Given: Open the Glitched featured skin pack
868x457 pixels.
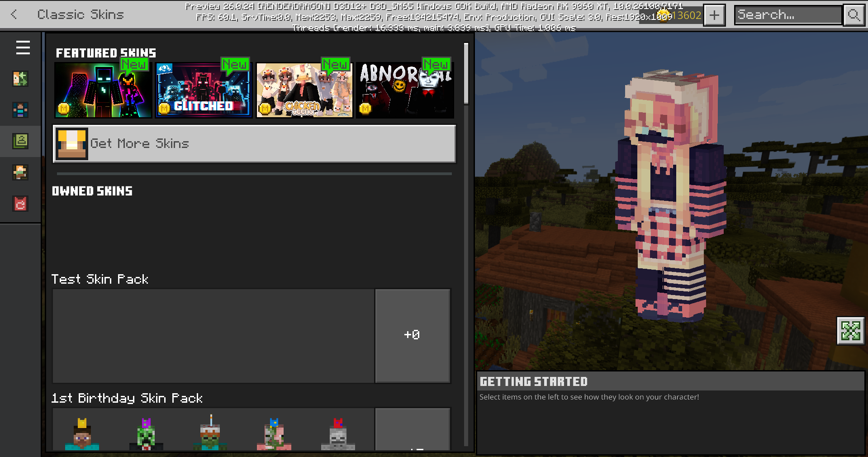Looking at the screenshot, I should click(204, 89).
